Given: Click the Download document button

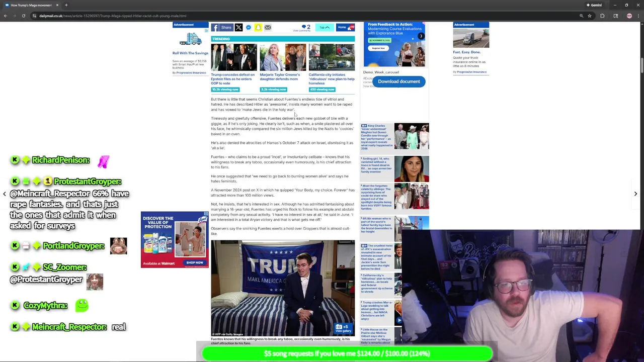Looking at the screenshot, I should point(399,81).
